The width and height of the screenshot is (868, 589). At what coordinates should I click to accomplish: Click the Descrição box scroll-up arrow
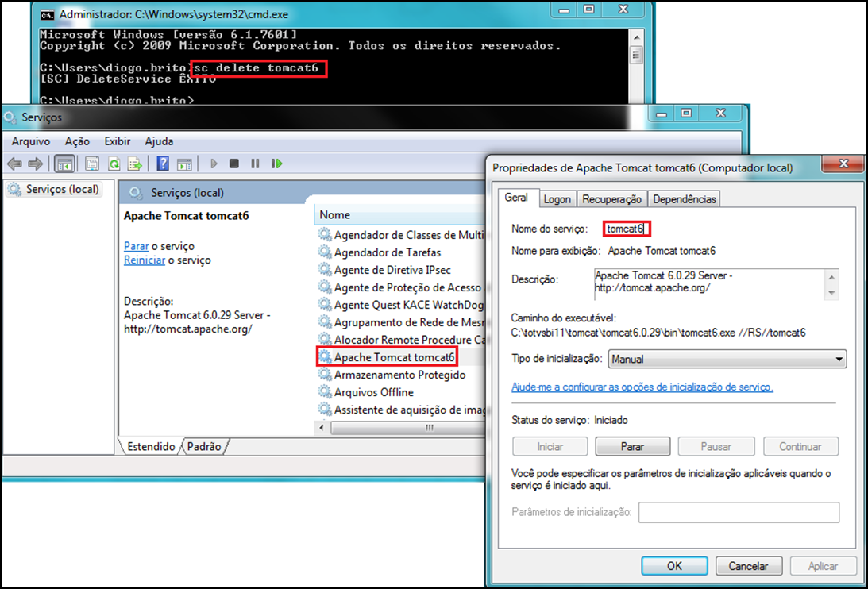[832, 276]
